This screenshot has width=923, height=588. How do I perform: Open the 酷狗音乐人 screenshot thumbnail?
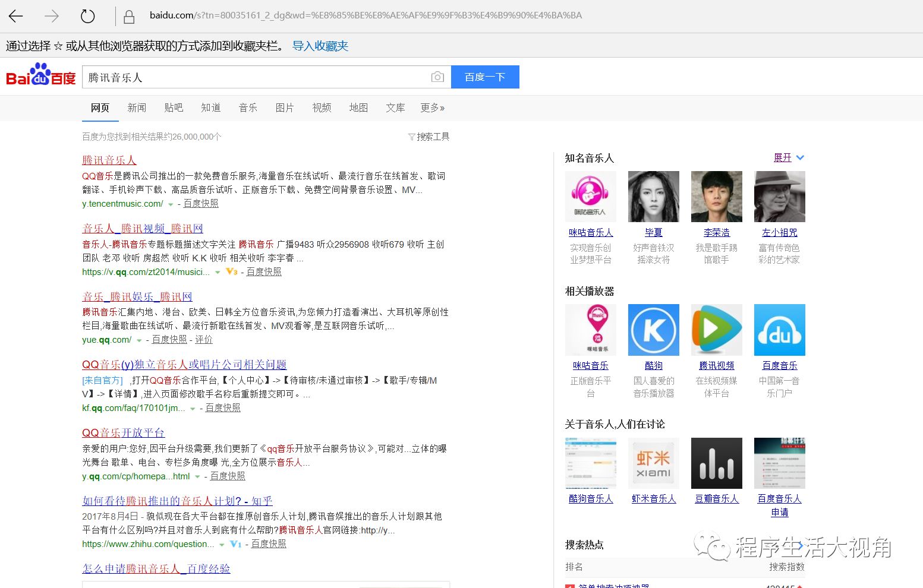click(590, 463)
